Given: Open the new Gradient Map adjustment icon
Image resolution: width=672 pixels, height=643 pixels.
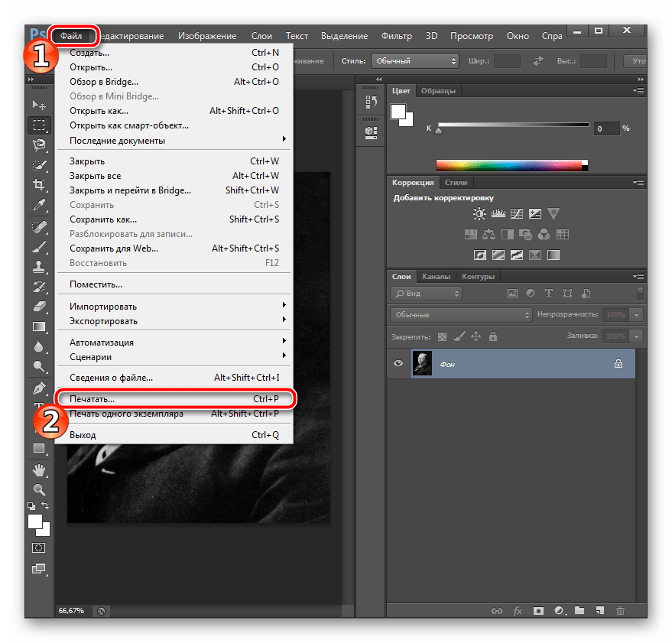Looking at the screenshot, I should [x=535, y=254].
